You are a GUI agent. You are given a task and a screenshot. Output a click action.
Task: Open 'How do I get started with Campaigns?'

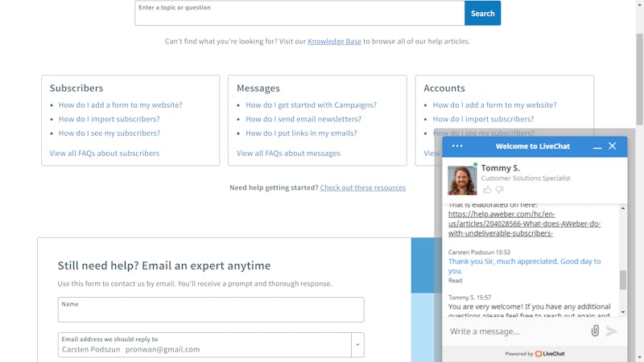[x=311, y=105]
